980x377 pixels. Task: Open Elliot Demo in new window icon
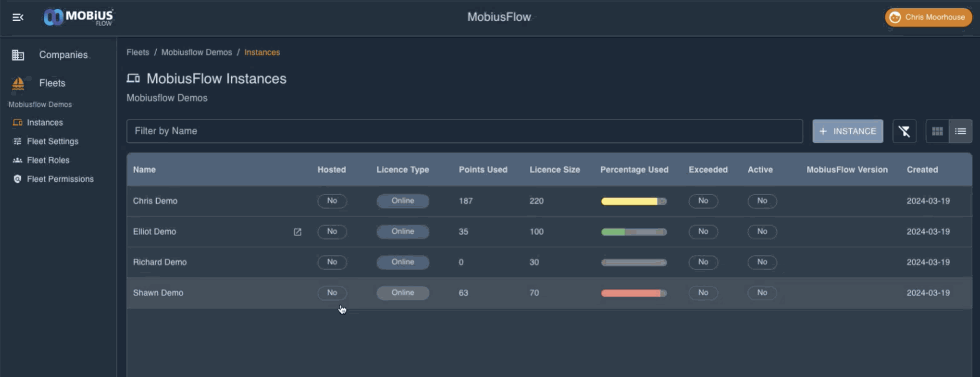[x=298, y=232]
